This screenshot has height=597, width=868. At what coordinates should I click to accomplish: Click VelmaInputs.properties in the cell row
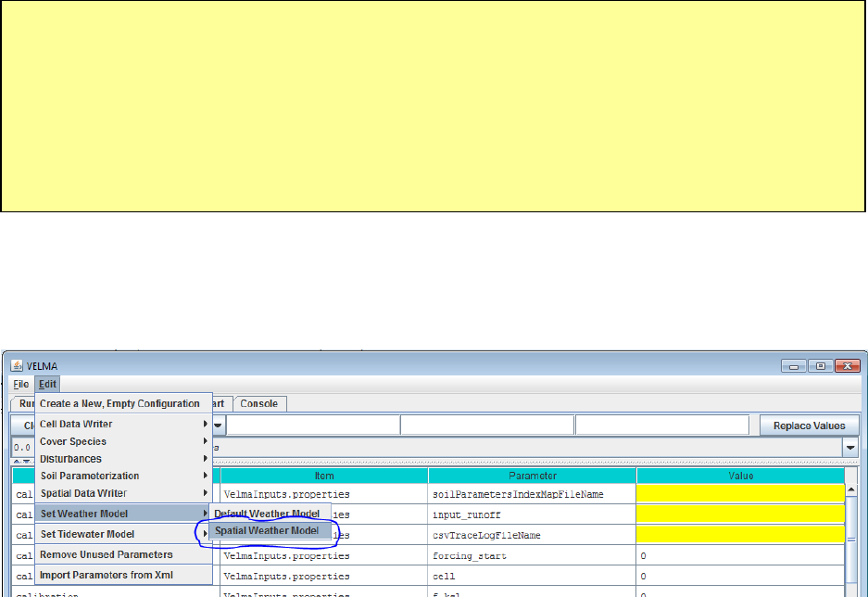click(324, 576)
